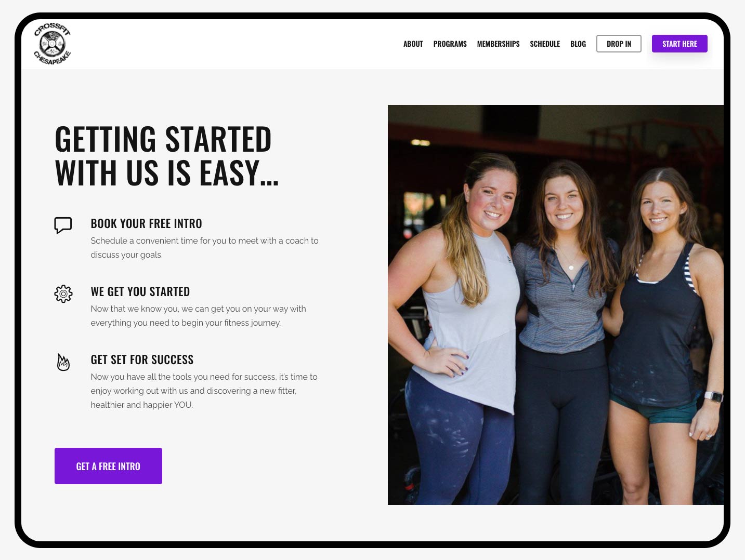View the Schedule page
This screenshot has height=560, width=745.
(x=545, y=44)
